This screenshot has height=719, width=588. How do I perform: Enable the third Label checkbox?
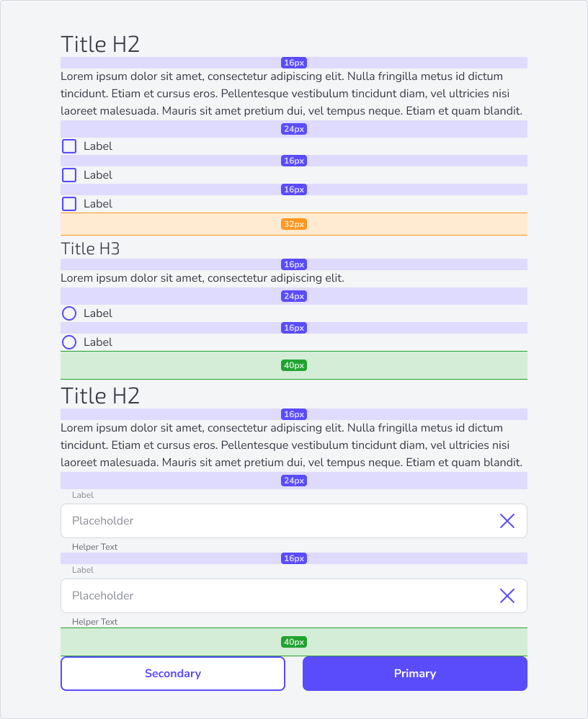(69, 204)
